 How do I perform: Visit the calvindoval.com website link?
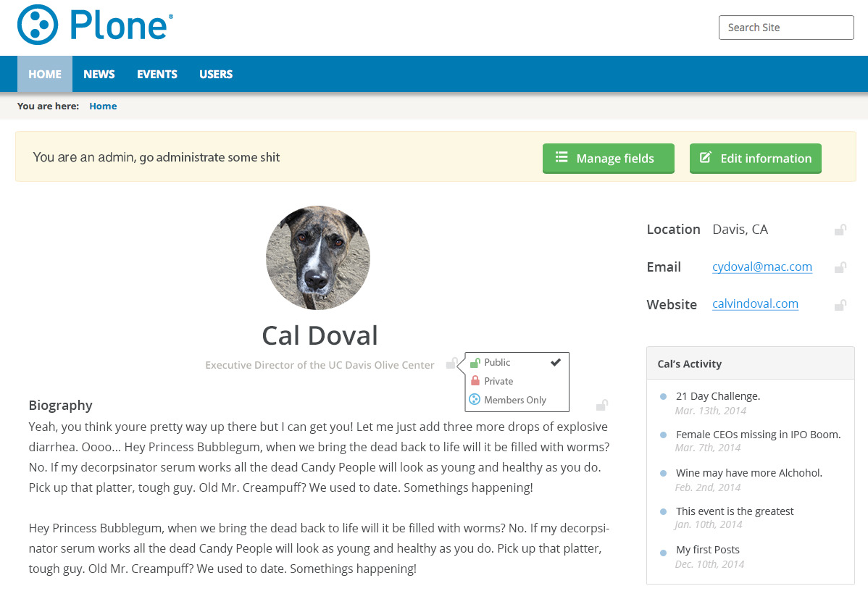pyautogui.click(x=755, y=304)
